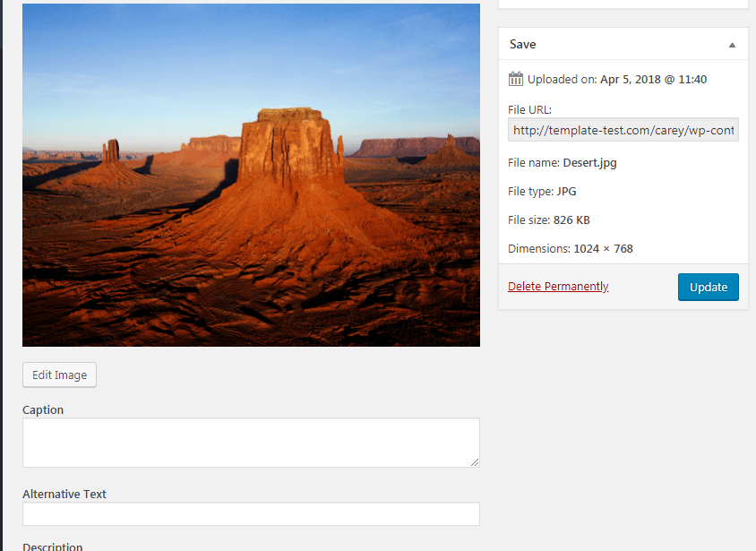Click the File URL label

529,110
